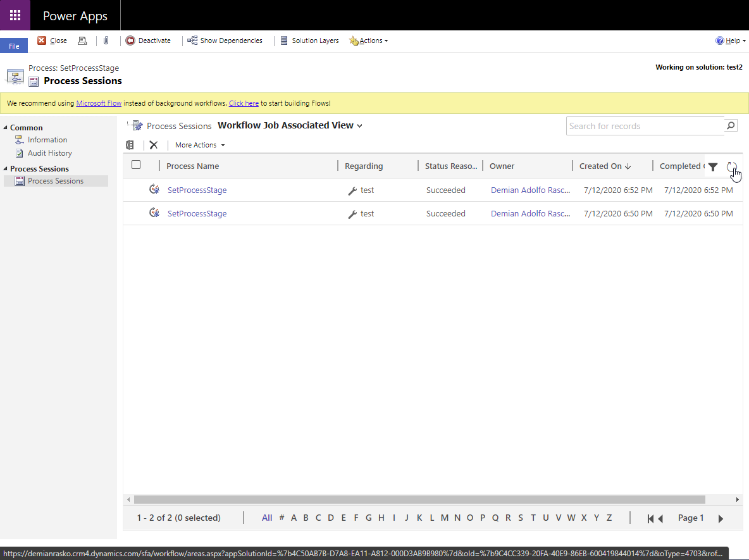Screen dimensions: 749x560
Task: Attach a file using the paperclip icon
Action: pyautogui.click(x=106, y=40)
